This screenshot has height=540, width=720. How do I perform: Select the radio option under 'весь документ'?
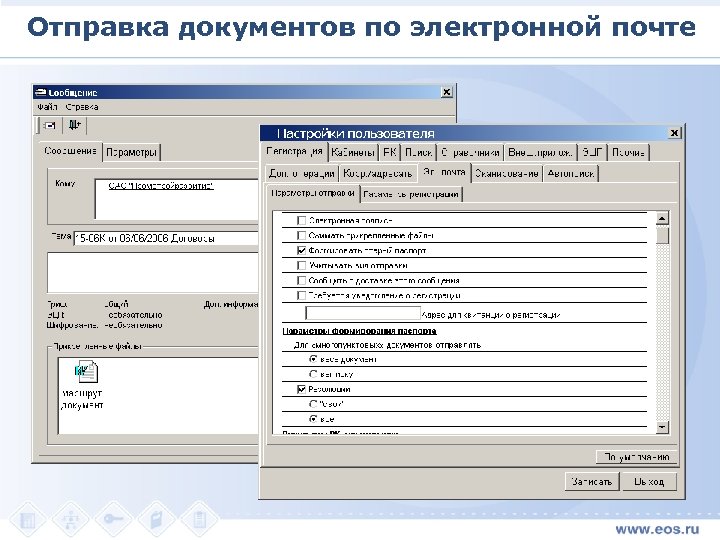314,374
